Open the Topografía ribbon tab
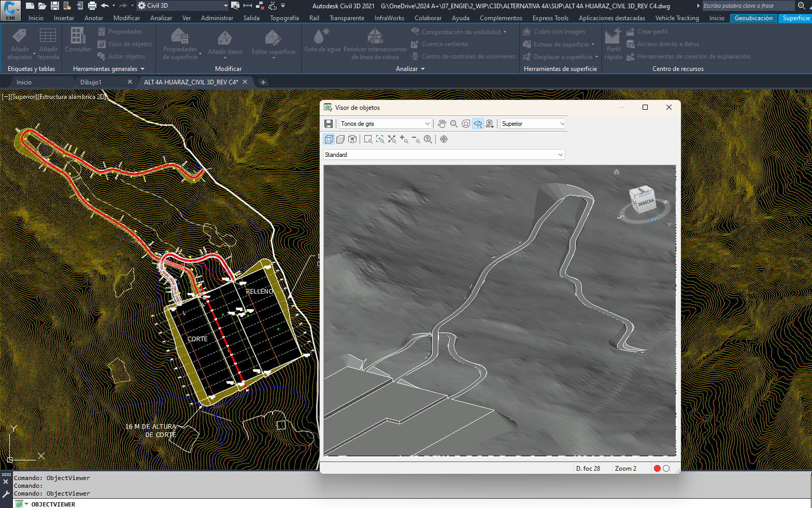812x508 pixels. (x=284, y=18)
